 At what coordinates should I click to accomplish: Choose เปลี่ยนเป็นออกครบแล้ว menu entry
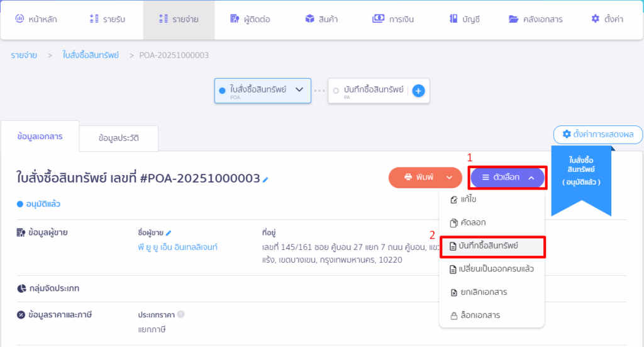[x=491, y=269]
